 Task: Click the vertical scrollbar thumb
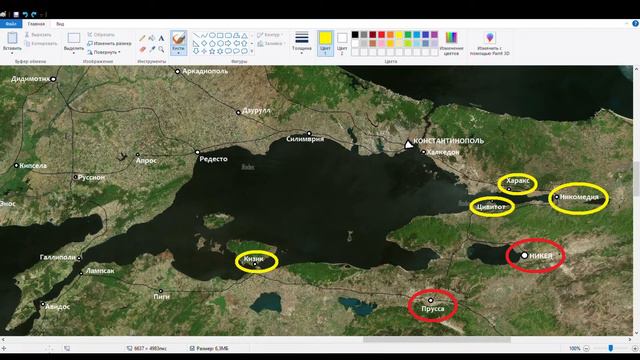coord(636,179)
